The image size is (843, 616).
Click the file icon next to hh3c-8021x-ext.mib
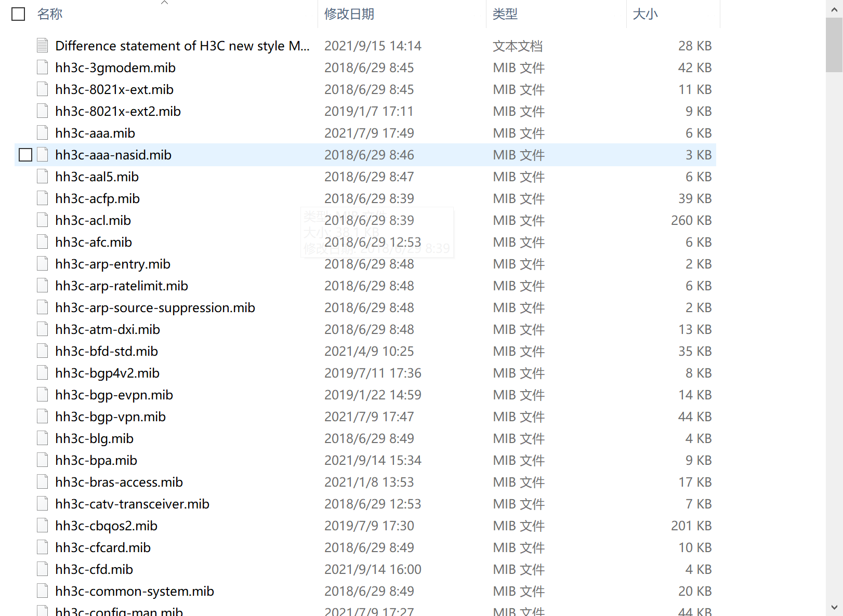click(x=43, y=89)
